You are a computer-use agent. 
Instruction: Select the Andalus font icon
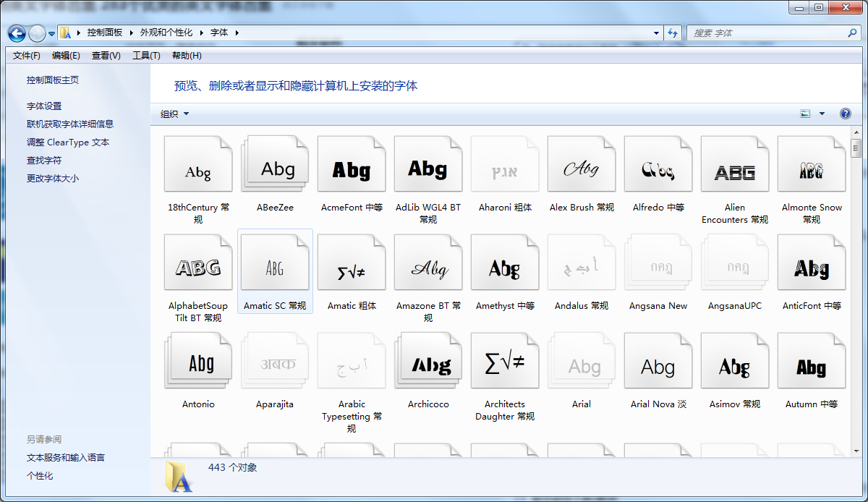(x=582, y=263)
